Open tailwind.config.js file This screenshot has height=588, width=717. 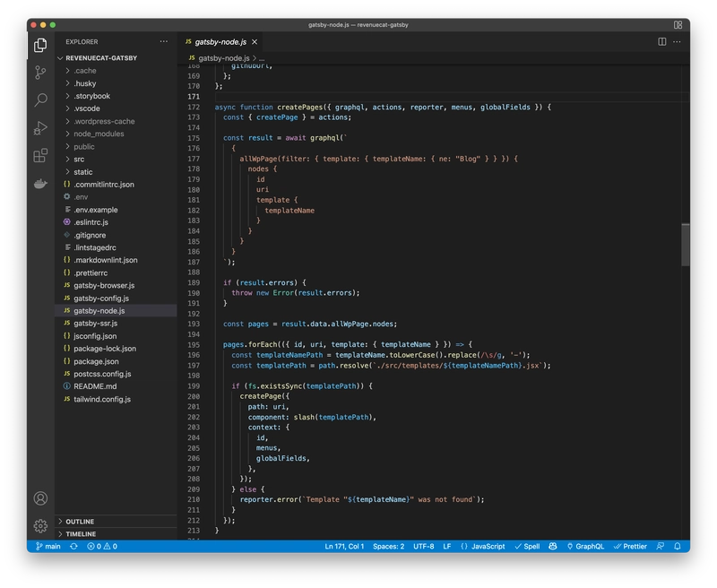[116, 399]
